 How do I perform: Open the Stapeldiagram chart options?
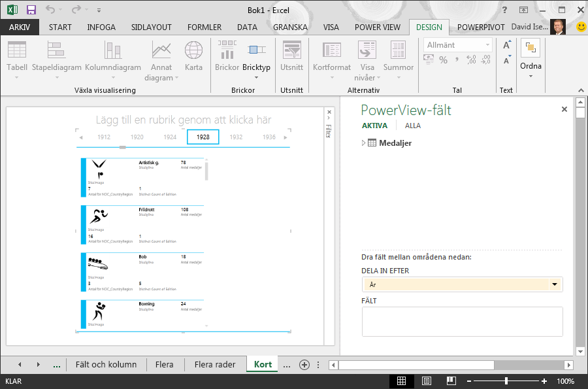(57, 59)
